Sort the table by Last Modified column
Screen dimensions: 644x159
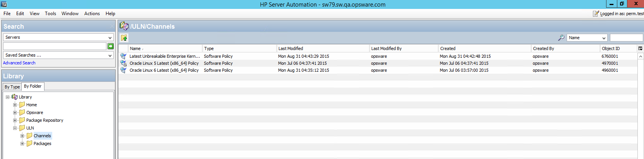[290, 48]
